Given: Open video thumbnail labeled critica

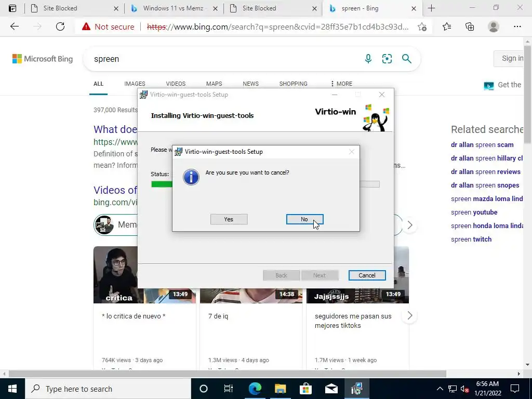Looking at the screenshot, I should coord(115,275).
